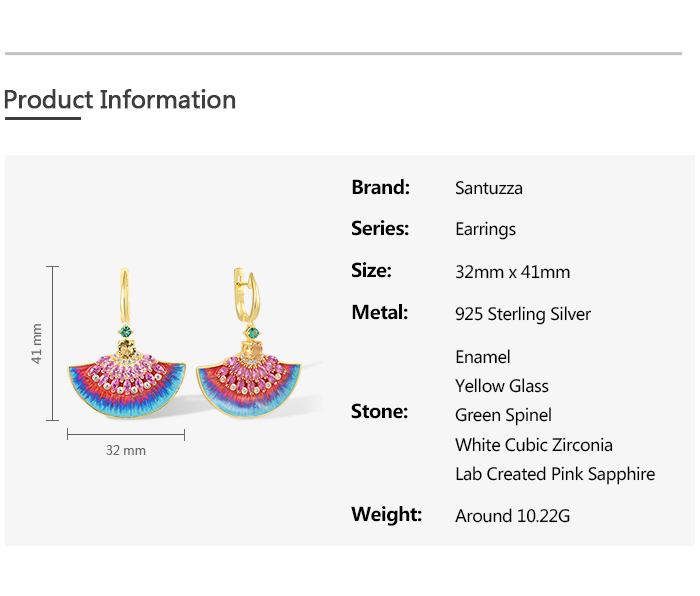This screenshot has width=700, height=596.
Task: Select the 925 Sterling Silver text
Action: [522, 314]
